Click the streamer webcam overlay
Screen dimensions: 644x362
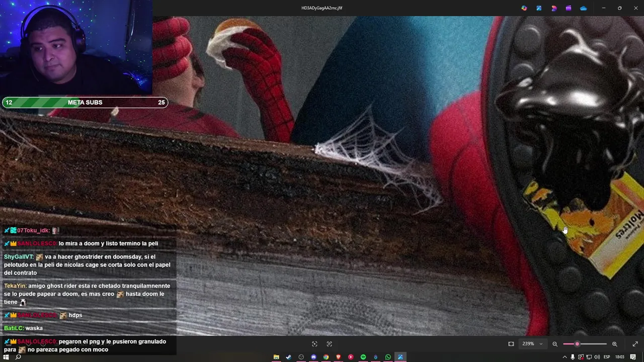[76, 47]
